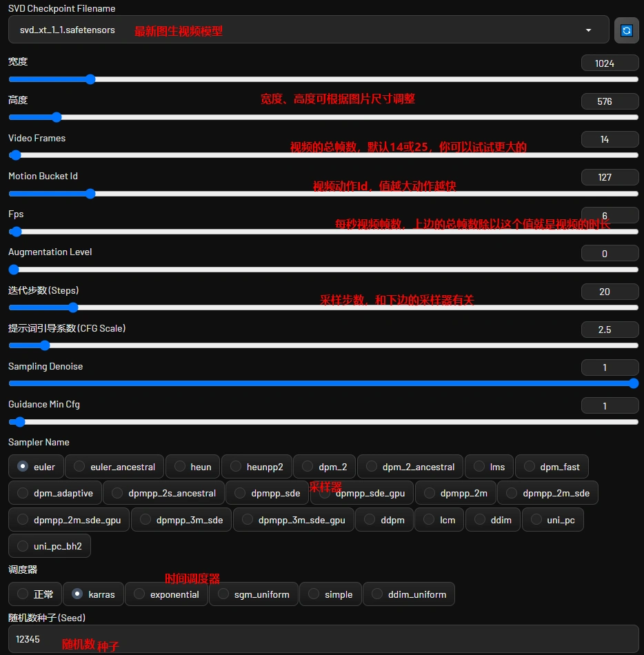Select the heun sampler
The image size is (644, 655).
tap(192, 467)
